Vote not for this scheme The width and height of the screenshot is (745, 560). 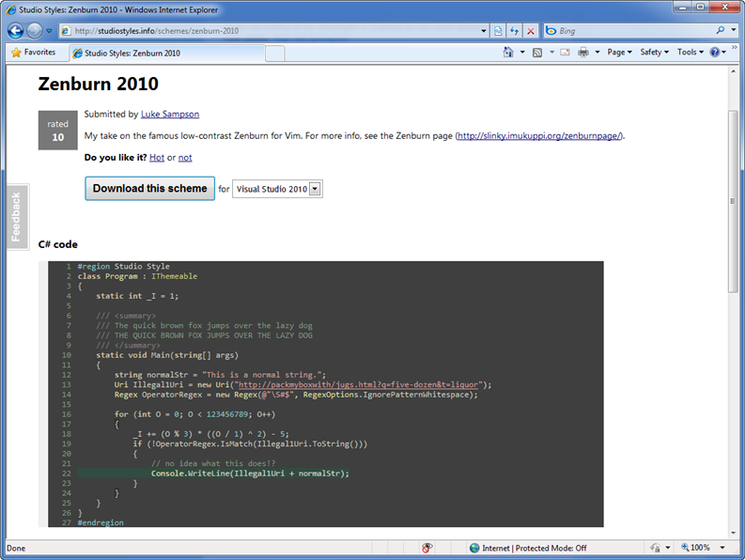(185, 157)
